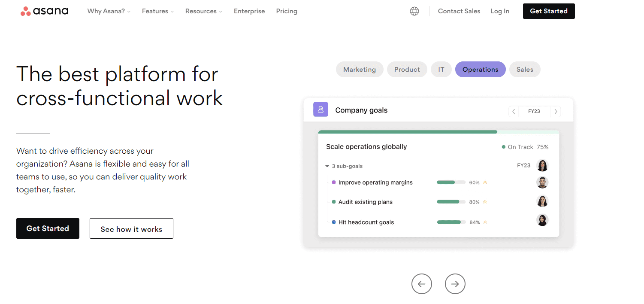Click the On Track green status dot

(x=504, y=147)
